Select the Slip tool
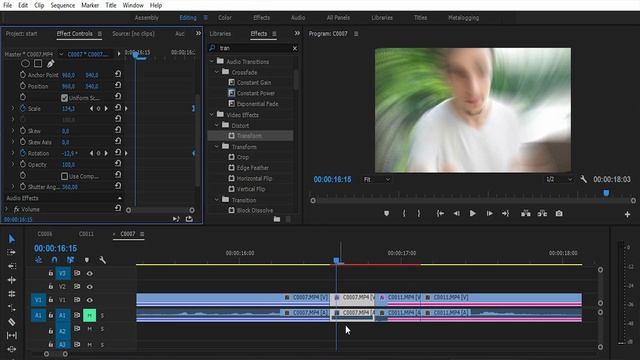This screenshot has height=360, width=640. 11,336
